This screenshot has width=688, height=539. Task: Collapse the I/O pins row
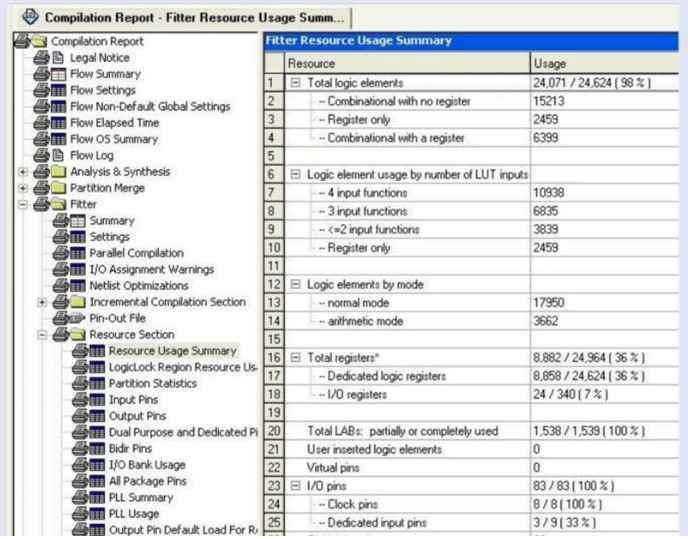(x=296, y=486)
